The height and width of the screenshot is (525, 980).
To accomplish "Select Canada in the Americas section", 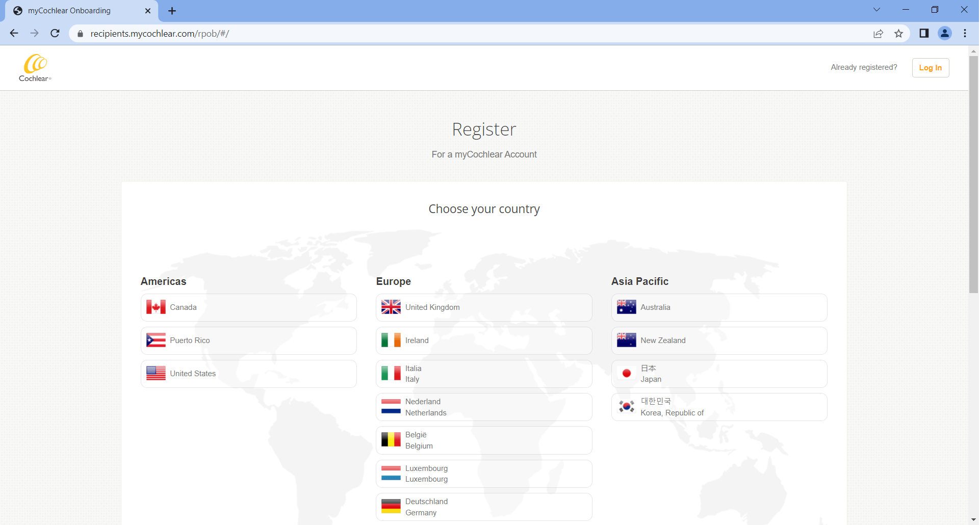I will point(248,307).
